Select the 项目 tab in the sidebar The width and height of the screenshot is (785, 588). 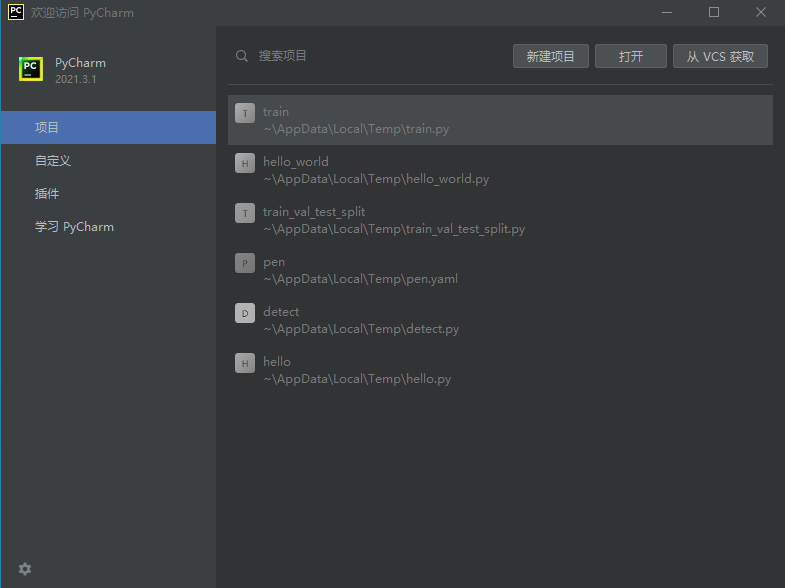109,128
